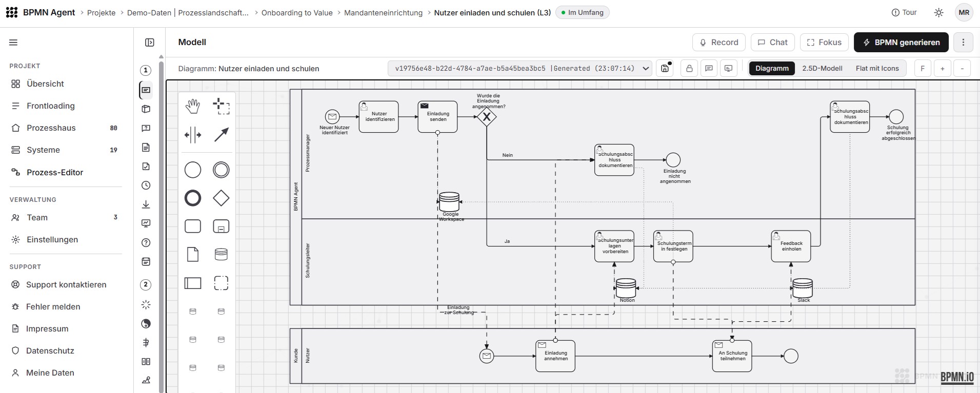Click the zoom in plus button
This screenshot has width=980, height=393.
[942, 69]
